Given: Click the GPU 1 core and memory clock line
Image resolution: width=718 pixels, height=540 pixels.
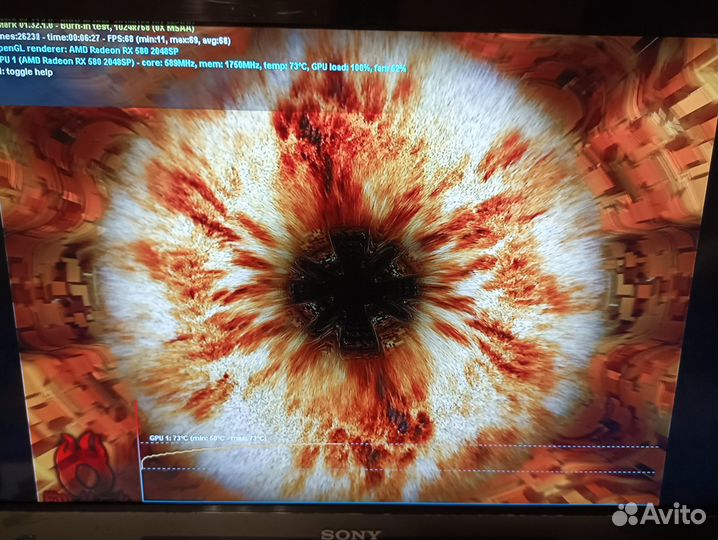Looking at the screenshot, I should point(203,65).
